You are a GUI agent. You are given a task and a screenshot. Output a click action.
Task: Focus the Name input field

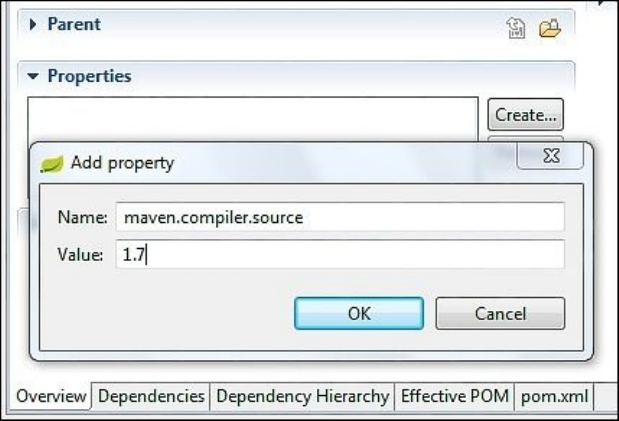click(340, 217)
